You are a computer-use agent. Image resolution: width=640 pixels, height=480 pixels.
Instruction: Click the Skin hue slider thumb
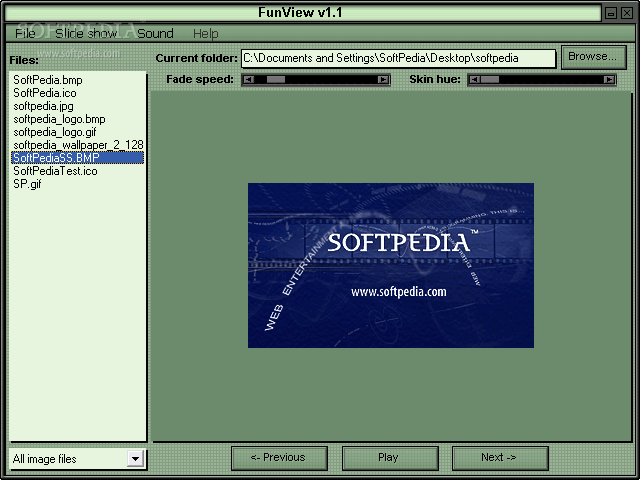pos(490,80)
